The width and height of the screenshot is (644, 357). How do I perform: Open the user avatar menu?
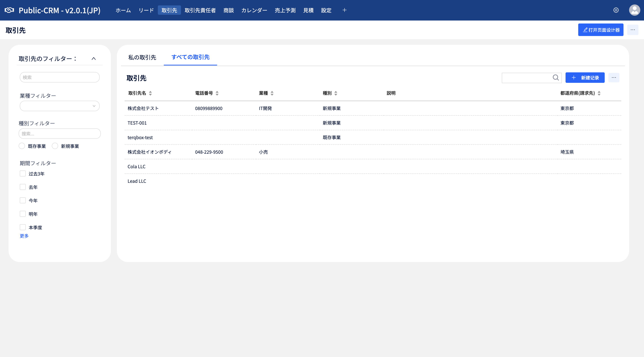(634, 10)
